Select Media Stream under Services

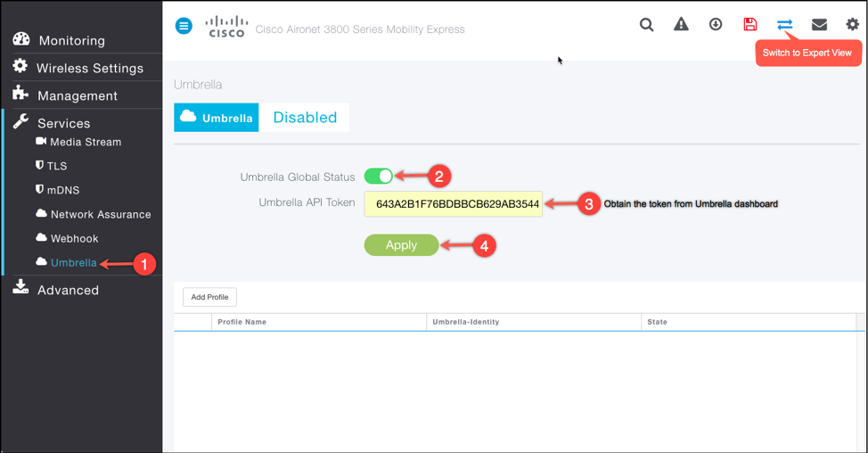85,142
